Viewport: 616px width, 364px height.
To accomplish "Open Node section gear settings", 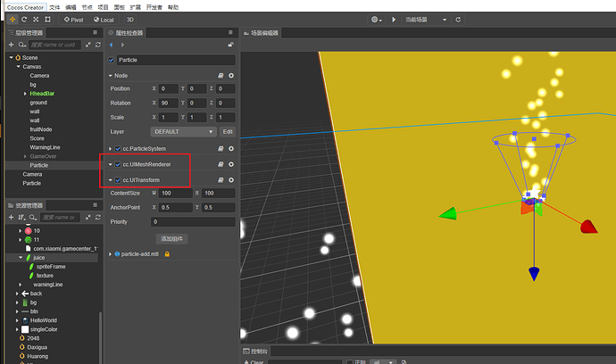I will [x=231, y=76].
